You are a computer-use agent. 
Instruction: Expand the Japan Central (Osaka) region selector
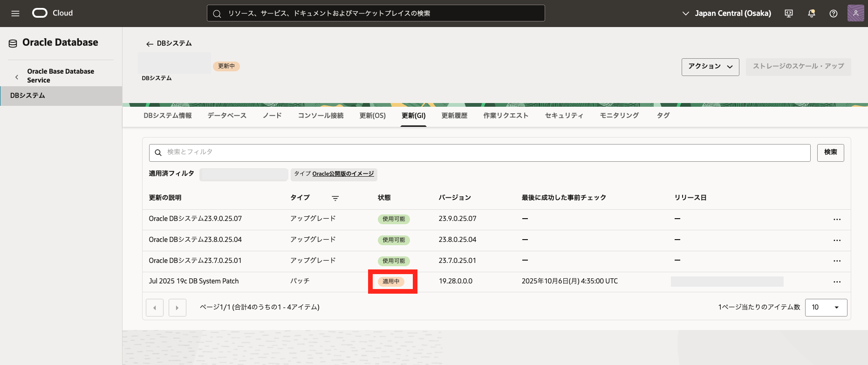pyautogui.click(x=727, y=14)
